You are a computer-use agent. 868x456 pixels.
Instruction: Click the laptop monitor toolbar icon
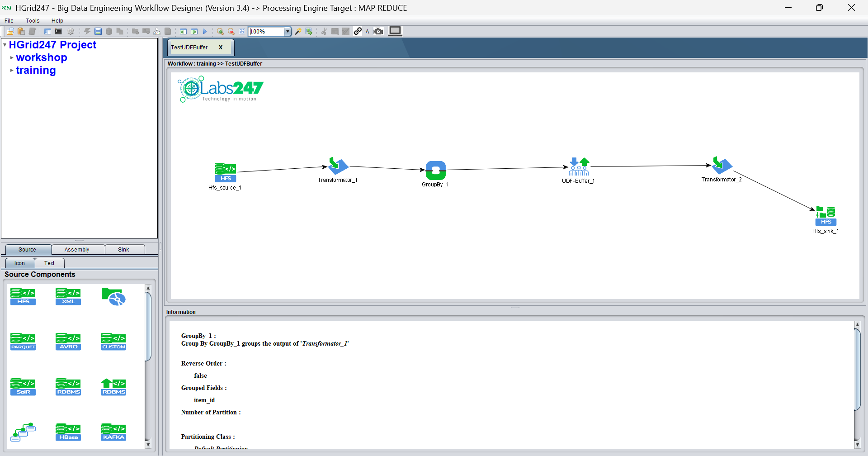tap(395, 31)
